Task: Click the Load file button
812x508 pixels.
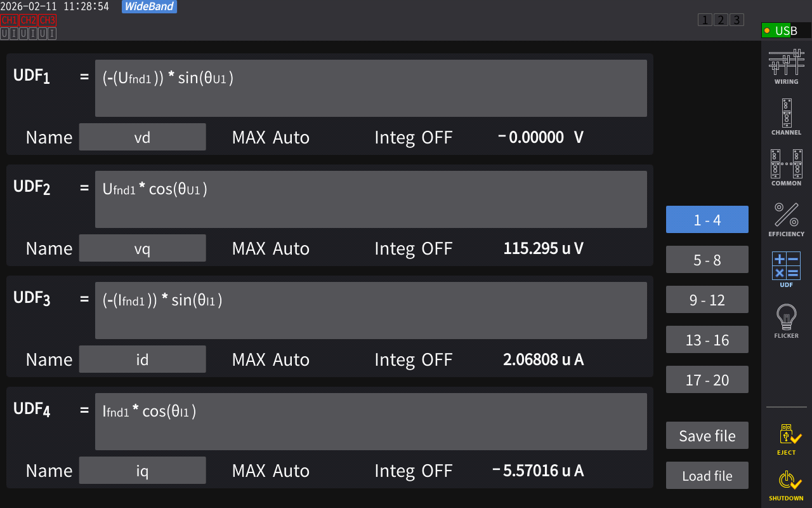Action: pyautogui.click(x=707, y=476)
